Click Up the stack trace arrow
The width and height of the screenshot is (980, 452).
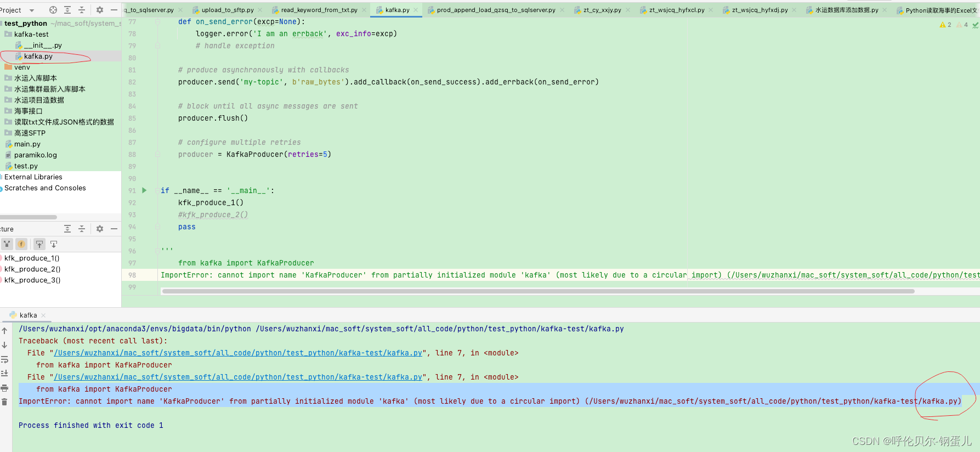point(4,331)
